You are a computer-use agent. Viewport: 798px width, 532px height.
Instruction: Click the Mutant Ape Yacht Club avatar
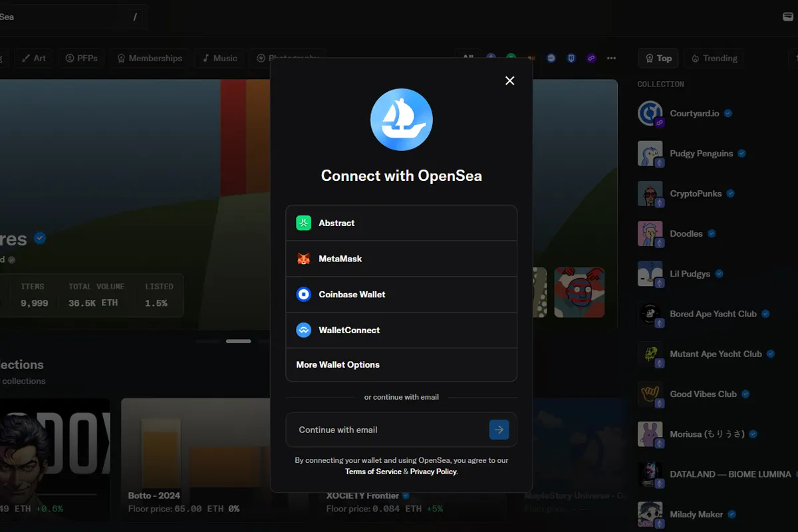pos(650,354)
